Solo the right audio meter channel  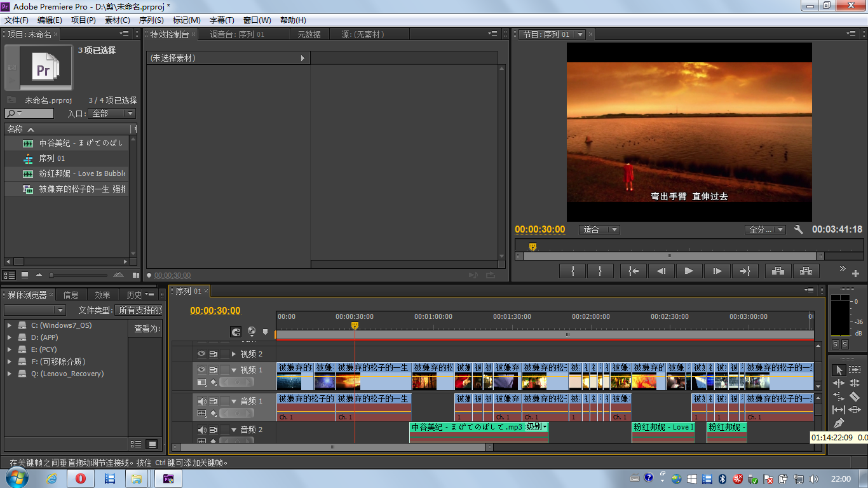844,344
